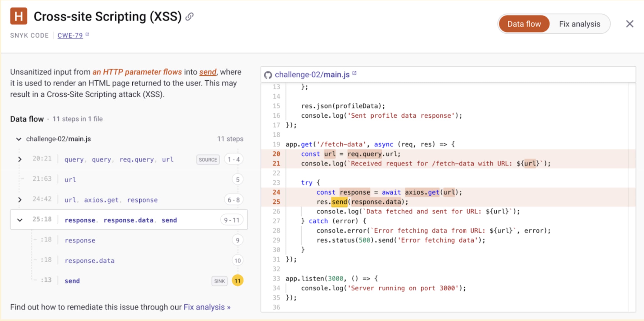Click highlighted send on code line 25
644x321 pixels.
pos(339,202)
